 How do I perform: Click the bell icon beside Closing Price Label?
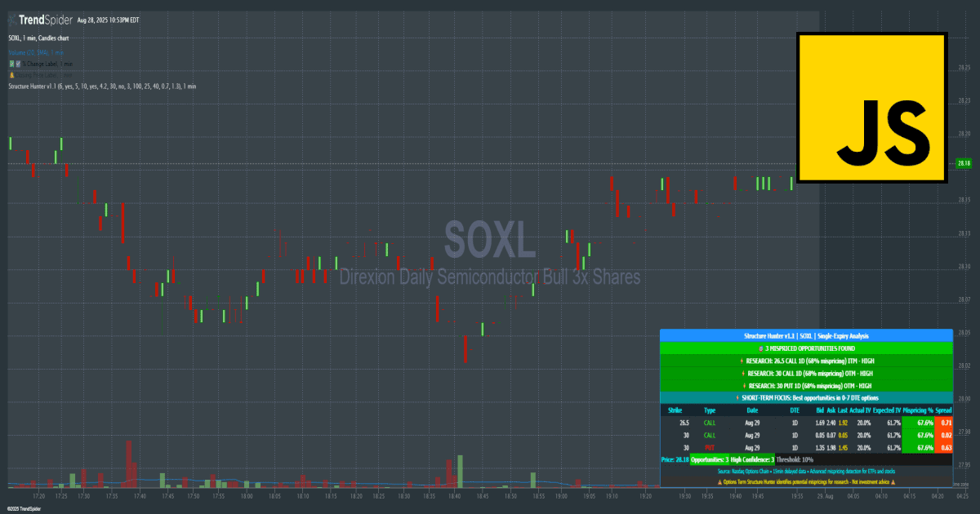pos(11,74)
